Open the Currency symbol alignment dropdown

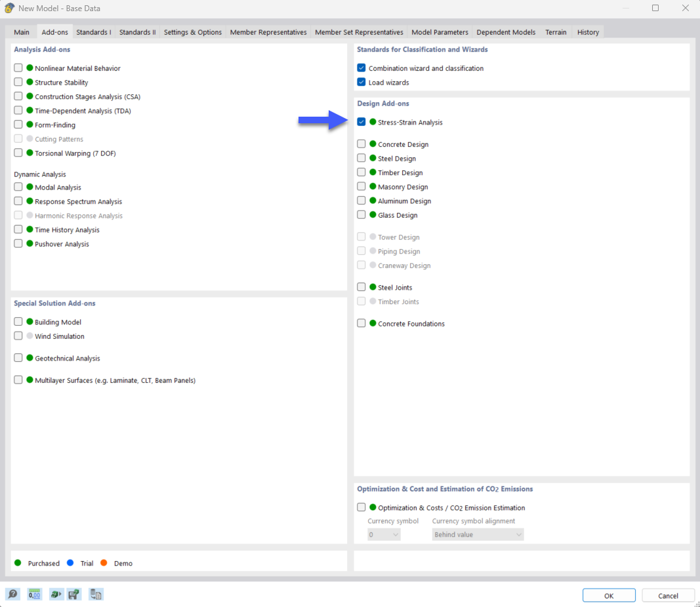pyautogui.click(x=477, y=534)
